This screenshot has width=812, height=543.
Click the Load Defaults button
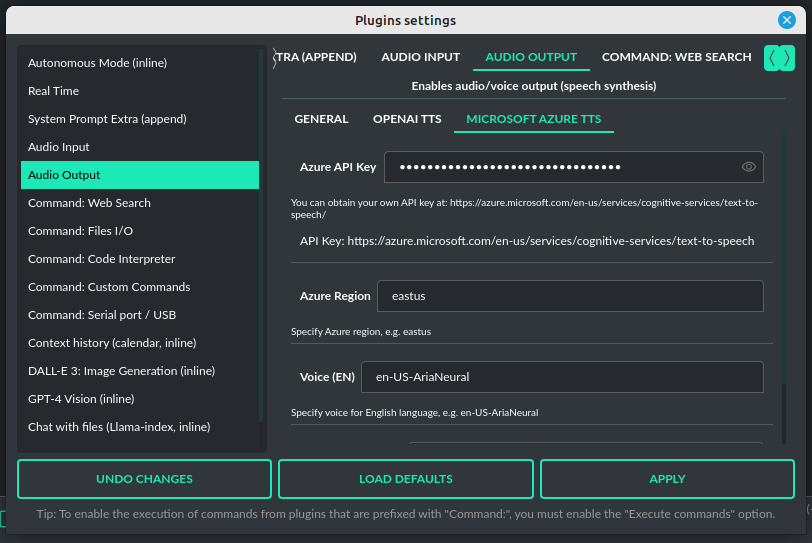(x=405, y=479)
